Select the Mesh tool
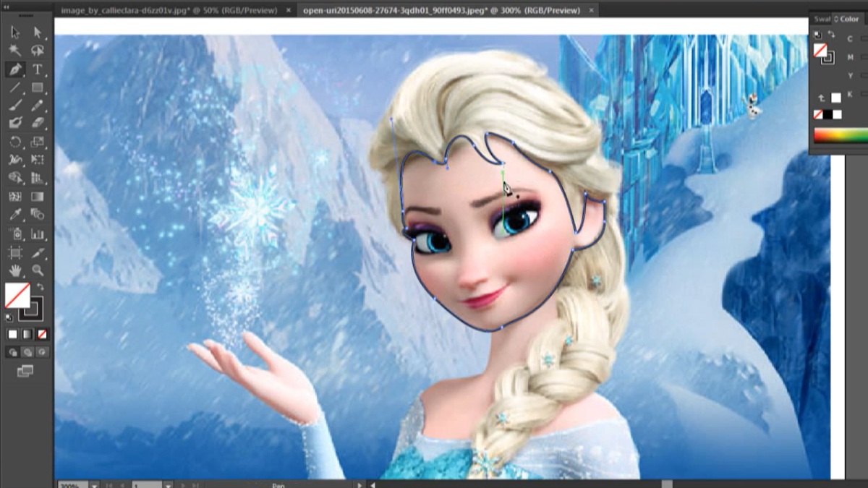868x488 pixels. pos(15,197)
